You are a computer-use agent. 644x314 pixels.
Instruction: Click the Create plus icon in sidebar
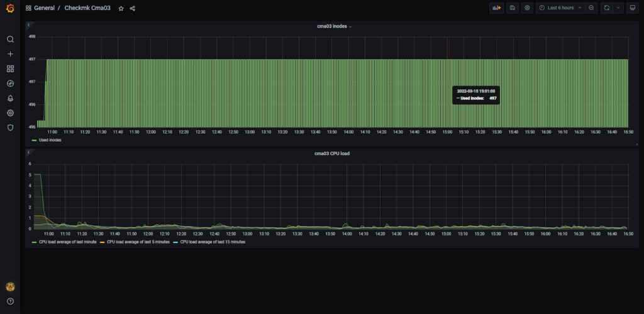(x=10, y=54)
